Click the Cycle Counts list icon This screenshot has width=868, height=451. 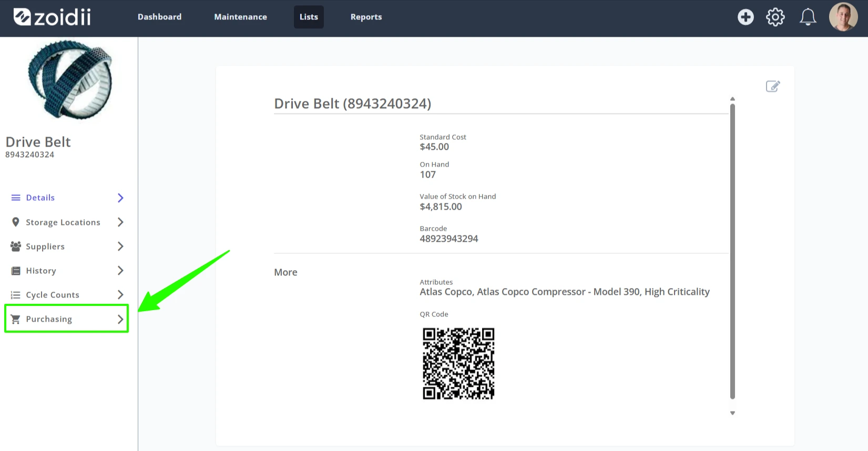[x=16, y=295]
